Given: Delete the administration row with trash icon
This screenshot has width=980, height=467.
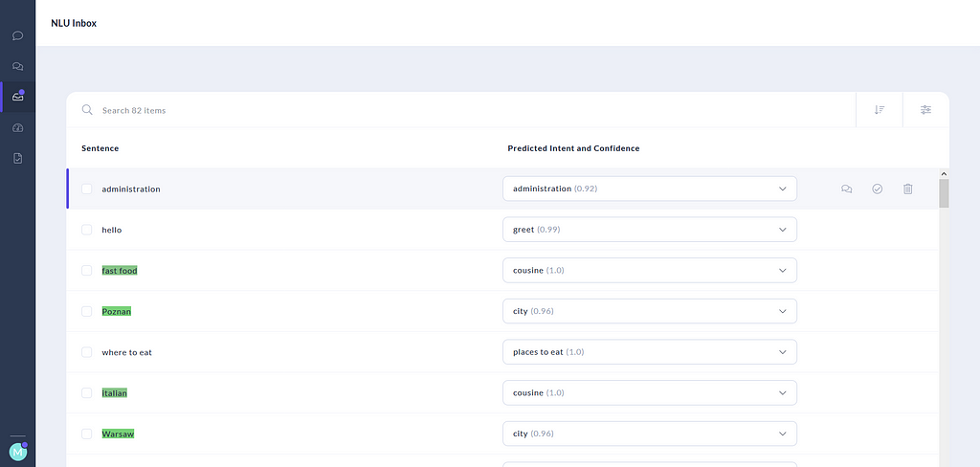Looking at the screenshot, I should pyautogui.click(x=907, y=189).
